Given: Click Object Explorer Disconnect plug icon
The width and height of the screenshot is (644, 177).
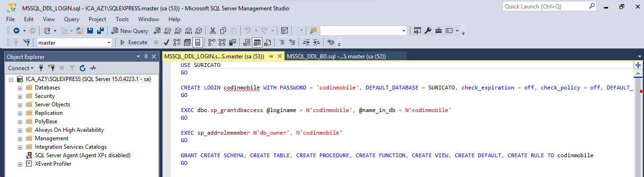Looking at the screenshot, I should coord(51,68).
